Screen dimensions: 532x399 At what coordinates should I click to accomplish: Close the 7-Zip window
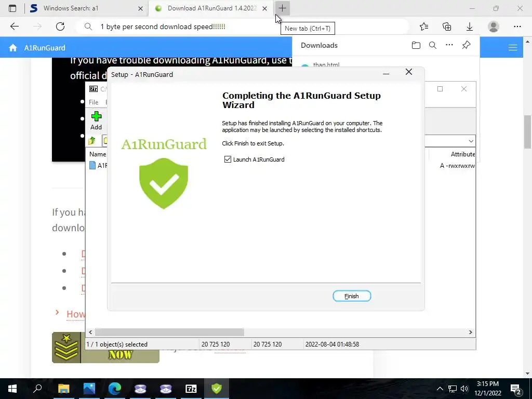pos(464,89)
